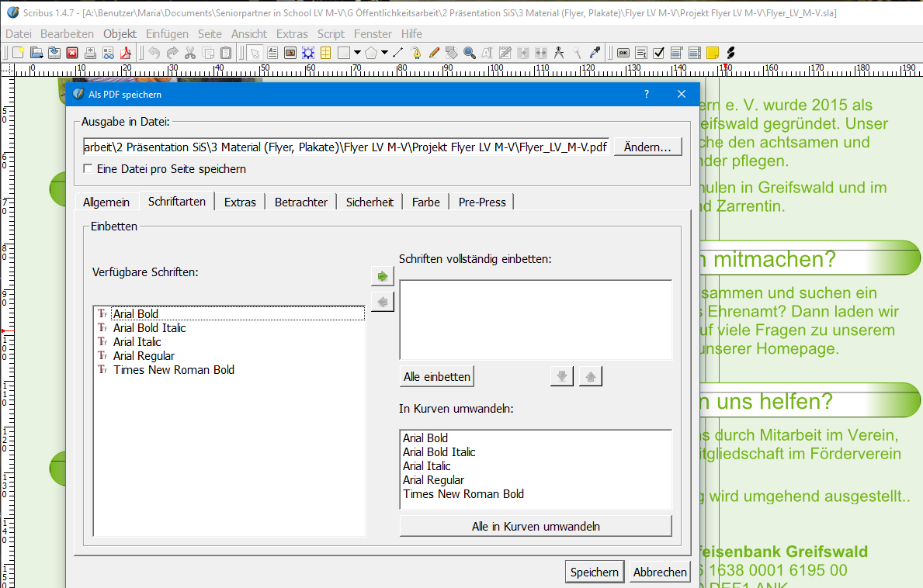
Task: Open the shape tool dropdown arrow
Action: (357, 53)
